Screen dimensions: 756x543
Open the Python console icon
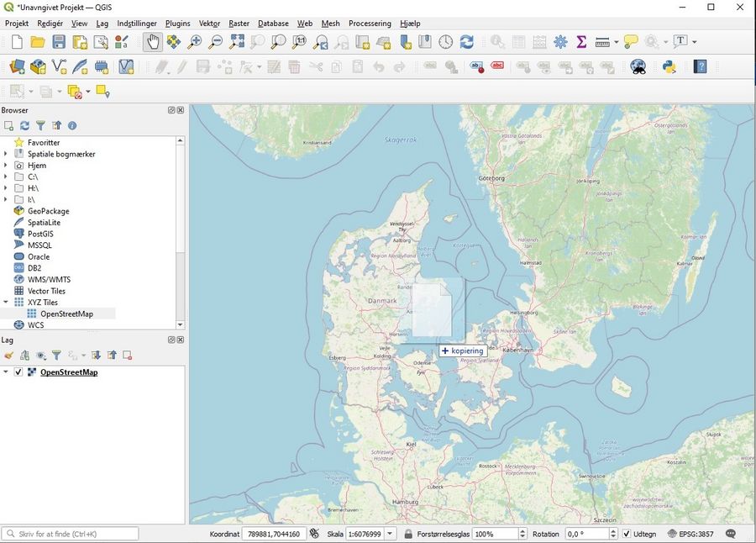coord(669,67)
